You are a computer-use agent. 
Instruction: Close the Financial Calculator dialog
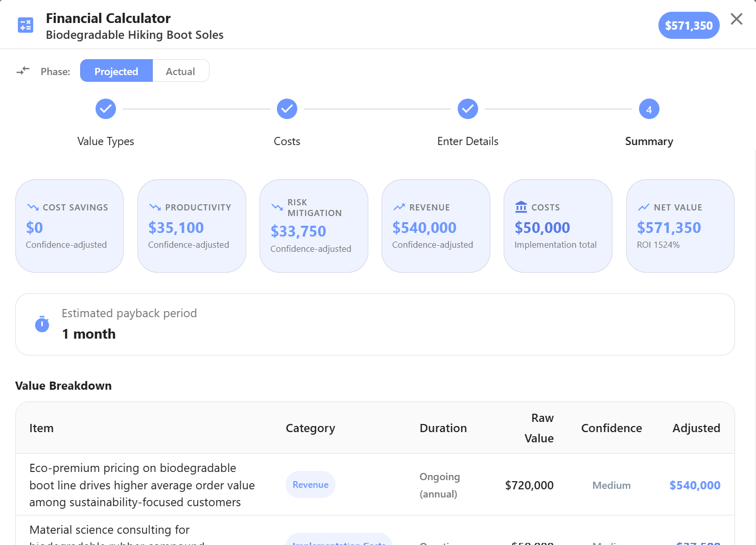pyautogui.click(x=737, y=19)
